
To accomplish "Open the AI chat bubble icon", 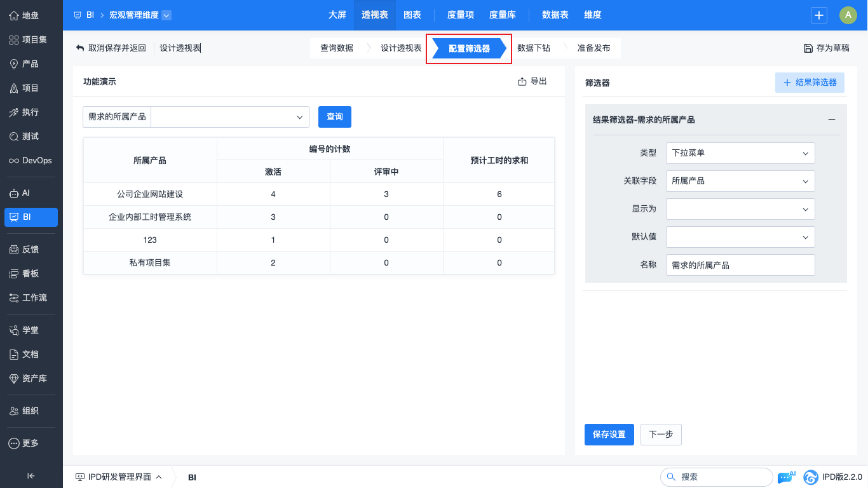I will click(x=785, y=477).
